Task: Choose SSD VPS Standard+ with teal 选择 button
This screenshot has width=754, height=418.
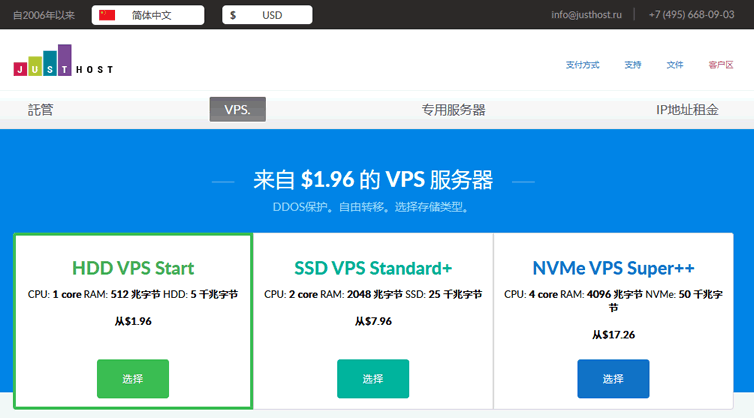Action: (x=373, y=379)
